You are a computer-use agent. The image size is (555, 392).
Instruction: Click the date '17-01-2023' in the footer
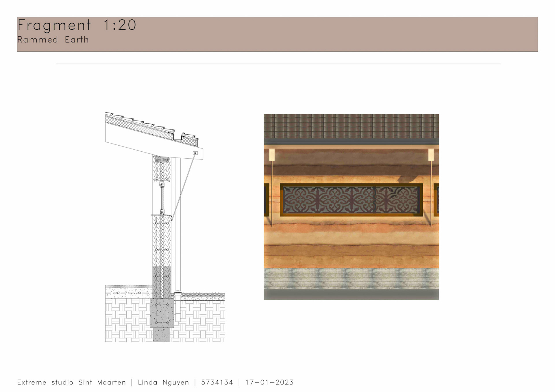click(269, 382)
